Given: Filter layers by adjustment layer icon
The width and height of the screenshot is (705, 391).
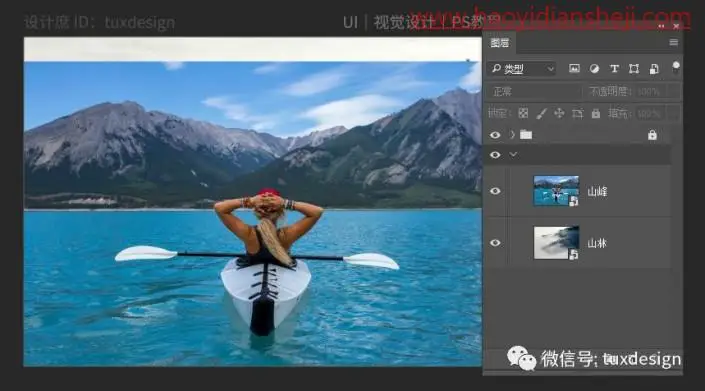Looking at the screenshot, I should 594,68.
